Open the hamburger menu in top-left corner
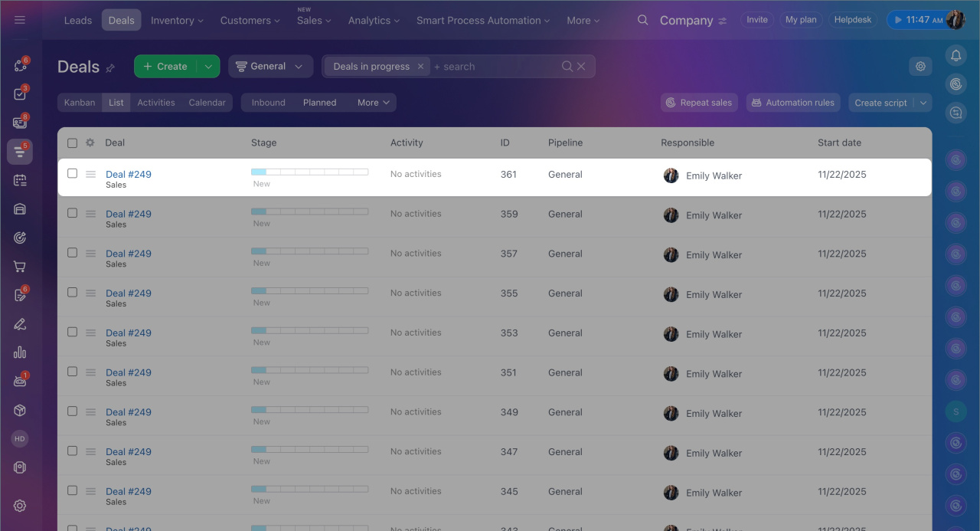The image size is (980, 531). tap(20, 20)
